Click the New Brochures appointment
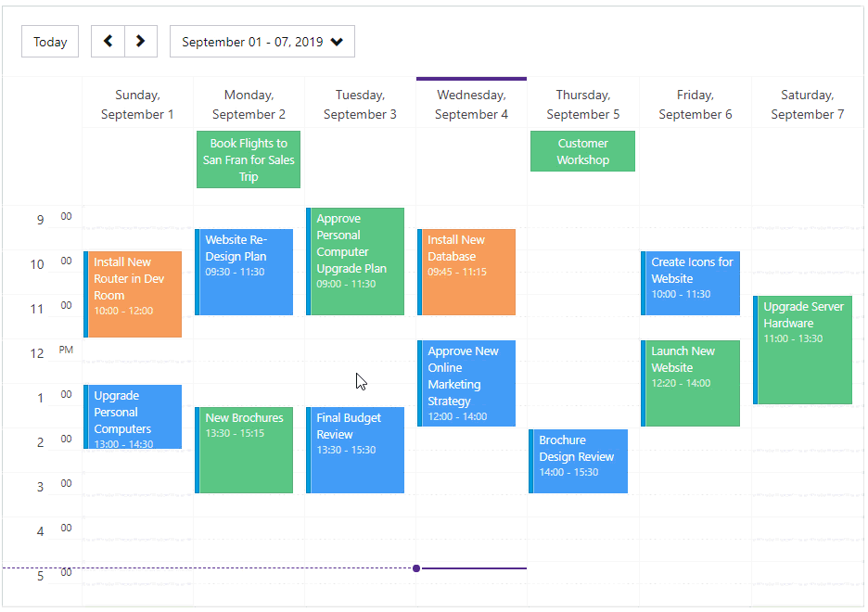Viewport: 868px width, 612px height. [x=246, y=450]
